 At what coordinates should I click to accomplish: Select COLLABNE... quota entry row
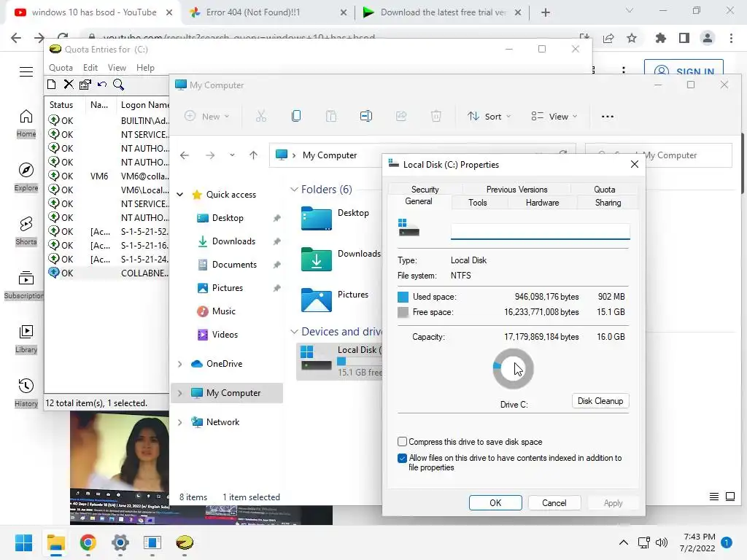108,273
